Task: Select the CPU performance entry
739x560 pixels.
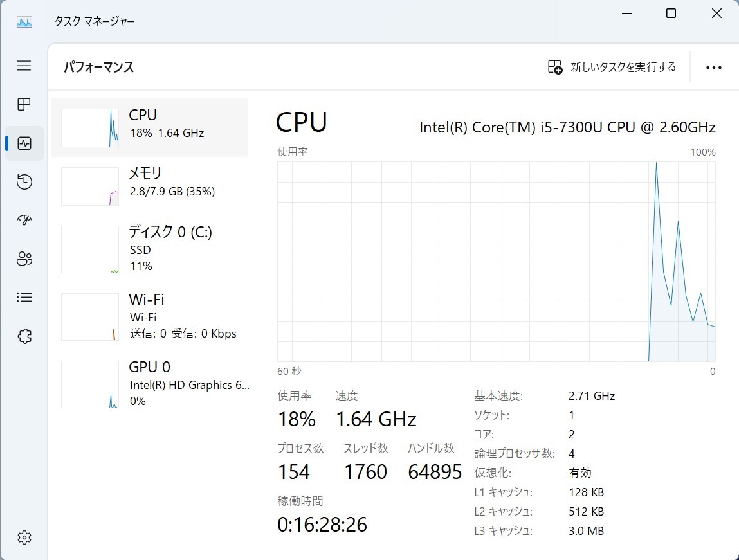Action: tap(149, 128)
